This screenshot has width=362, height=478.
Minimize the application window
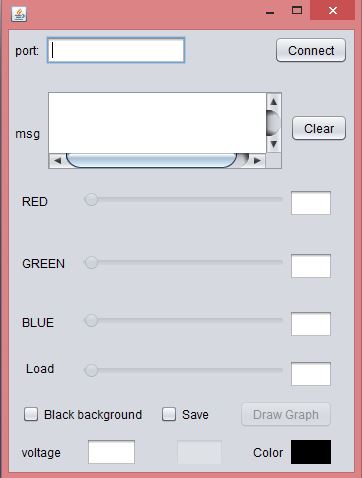270,12
